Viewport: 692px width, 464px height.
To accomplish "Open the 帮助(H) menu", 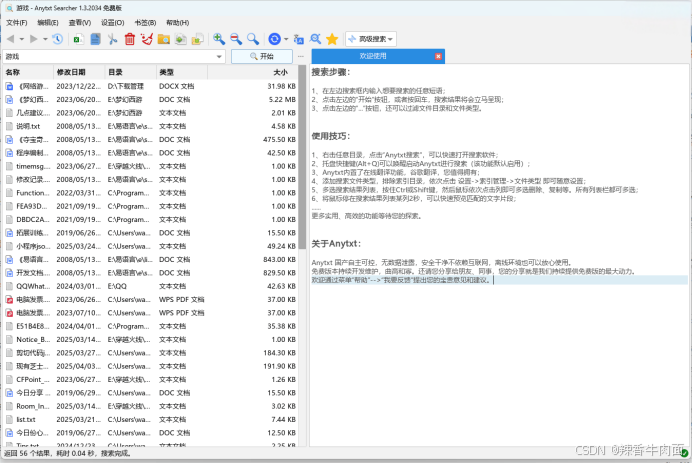I will pos(177,23).
